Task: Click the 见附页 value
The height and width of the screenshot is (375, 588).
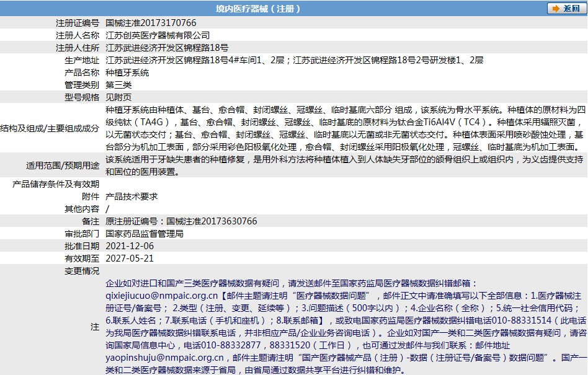Action: tap(118, 97)
